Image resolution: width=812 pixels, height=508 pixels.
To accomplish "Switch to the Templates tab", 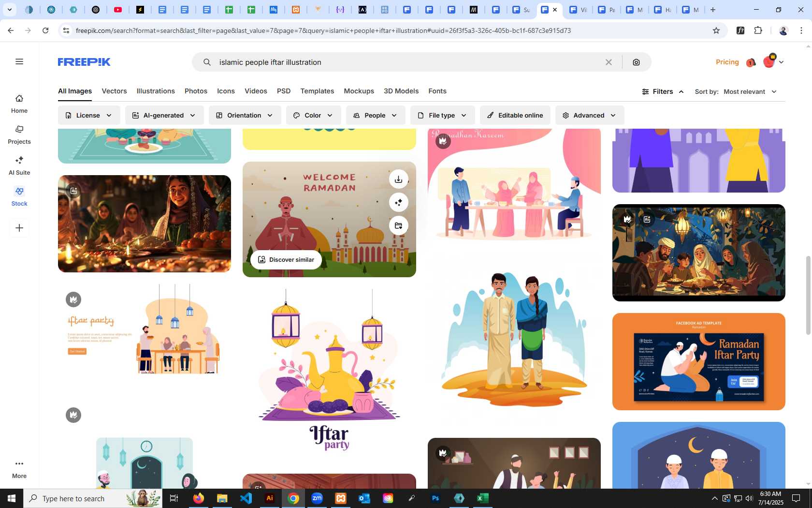I will point(317,91).
